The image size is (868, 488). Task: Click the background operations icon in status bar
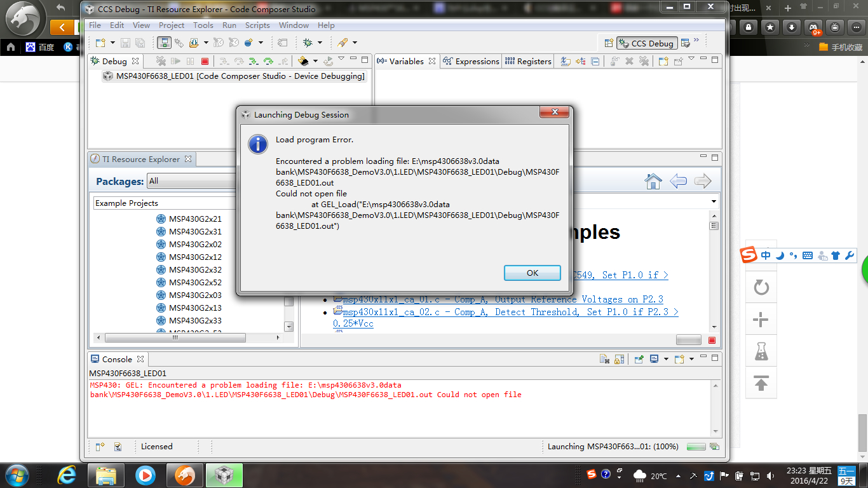coord(714,447)
